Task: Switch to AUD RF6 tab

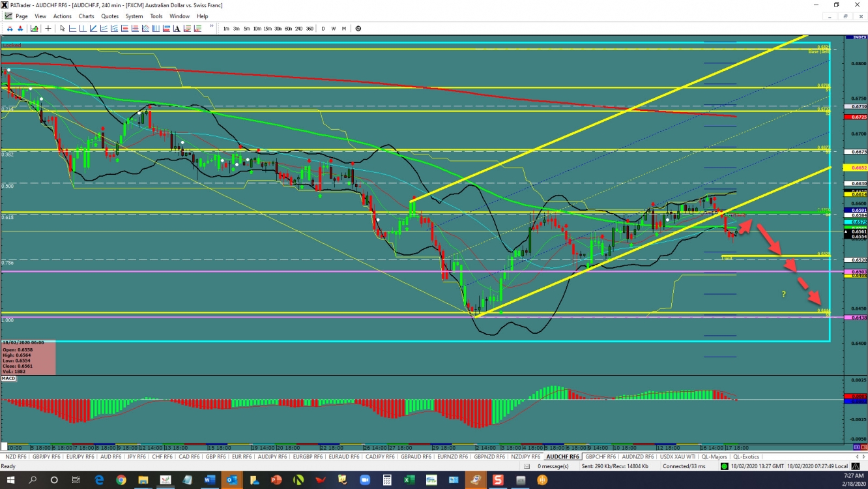Action: 111,456
